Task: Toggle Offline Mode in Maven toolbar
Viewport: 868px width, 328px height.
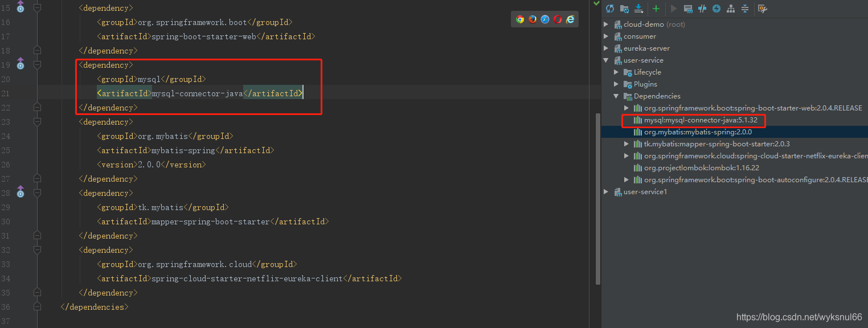Action: (x=702, y=9)
